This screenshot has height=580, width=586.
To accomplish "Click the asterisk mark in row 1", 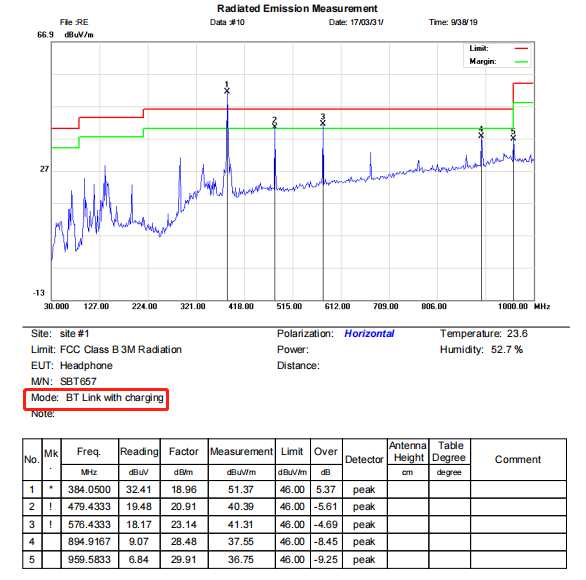I will [x=51, y=488].
